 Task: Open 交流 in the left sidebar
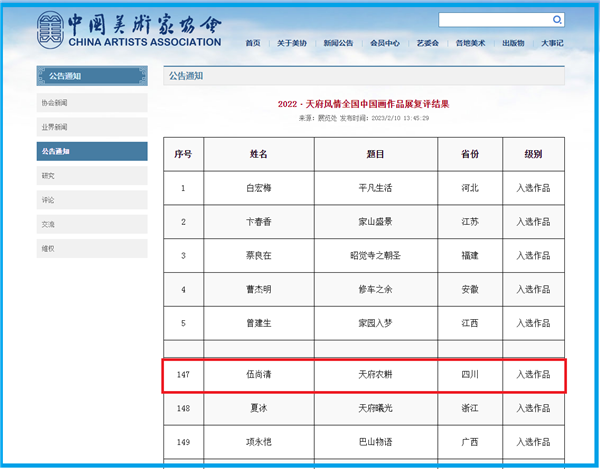pos(91,224)
